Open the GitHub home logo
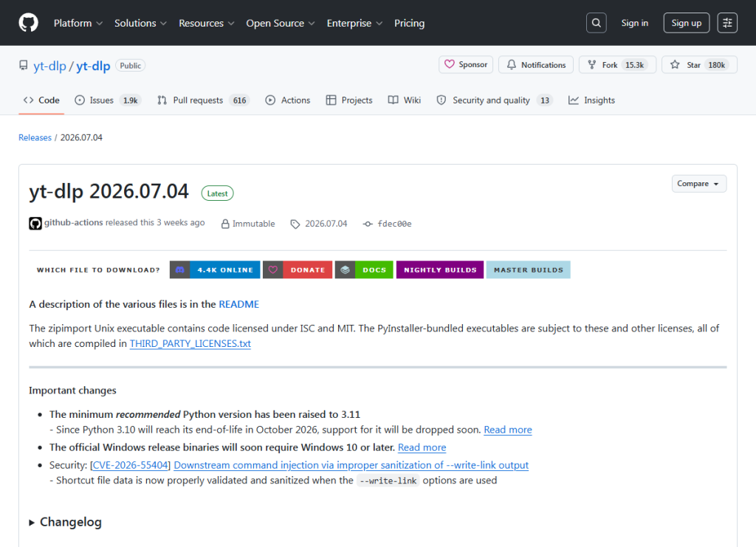The width and height of the screenshot is (756, 547). click(29, 23)
